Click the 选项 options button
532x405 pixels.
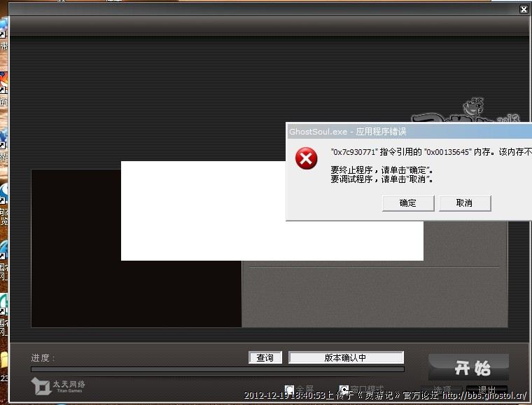[x=442, y=390]
